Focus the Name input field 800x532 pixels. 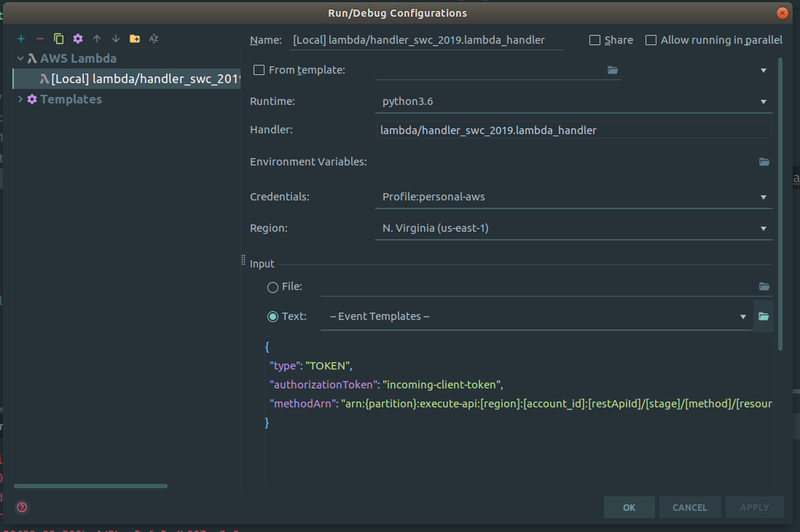point(426,40)
